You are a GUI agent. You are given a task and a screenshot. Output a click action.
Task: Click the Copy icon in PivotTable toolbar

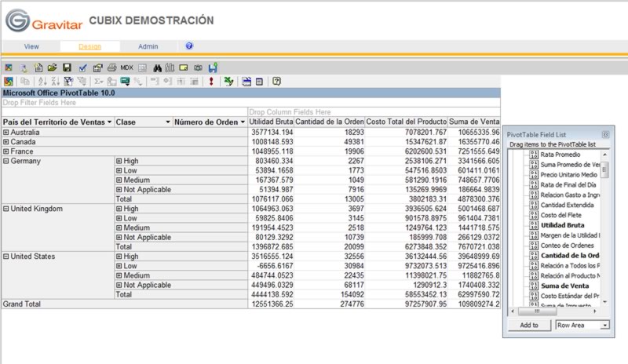(25, 82)
